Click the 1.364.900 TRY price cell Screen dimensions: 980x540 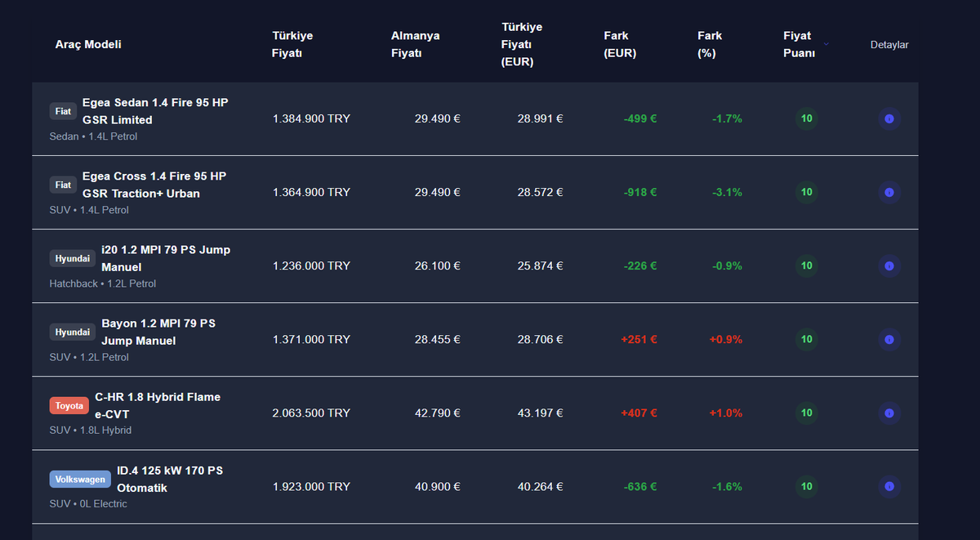pyautogui.click(x=311, y=192)
